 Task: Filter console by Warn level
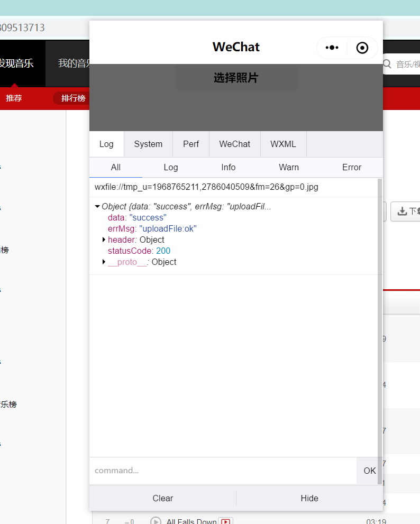[289, 168]
